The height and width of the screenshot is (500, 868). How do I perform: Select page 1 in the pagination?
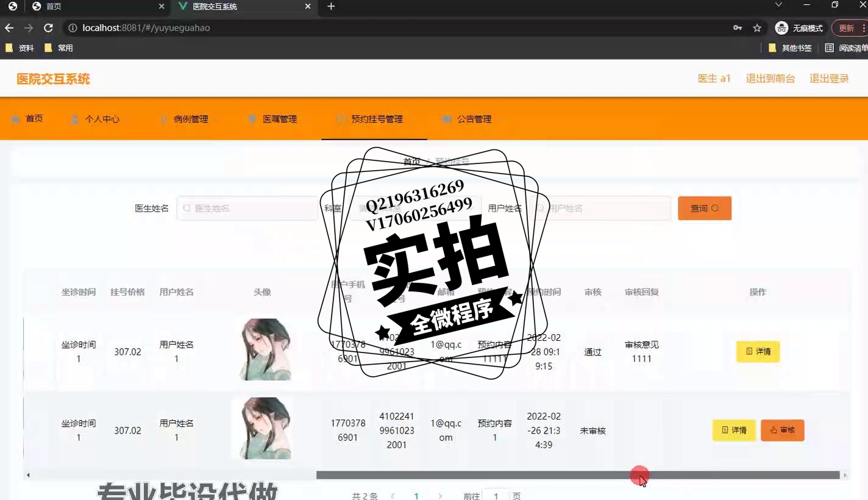416,496
